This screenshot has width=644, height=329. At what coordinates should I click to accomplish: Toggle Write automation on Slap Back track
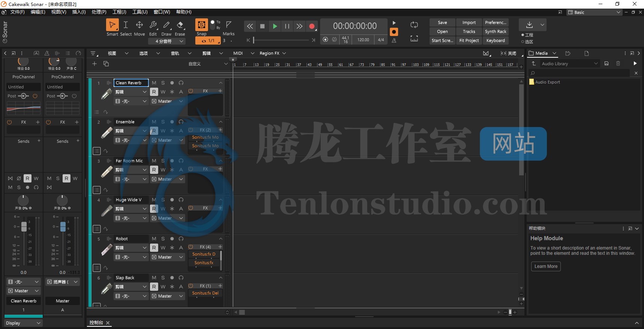click(163, 287)
